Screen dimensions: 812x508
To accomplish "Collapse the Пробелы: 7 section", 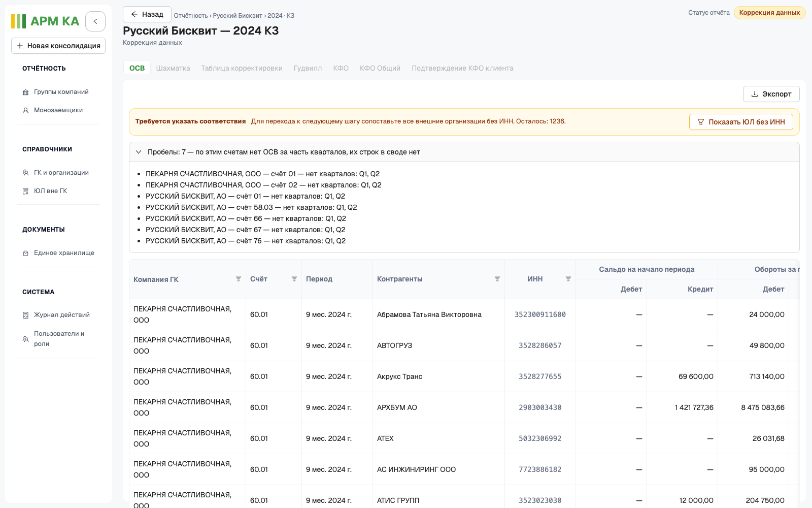I will point(139,152).
